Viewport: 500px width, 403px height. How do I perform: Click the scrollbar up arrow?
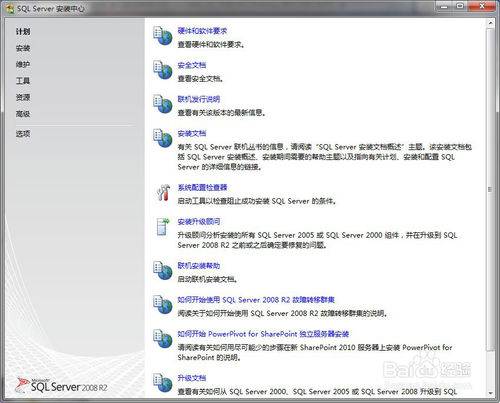(x=490, y=23)
